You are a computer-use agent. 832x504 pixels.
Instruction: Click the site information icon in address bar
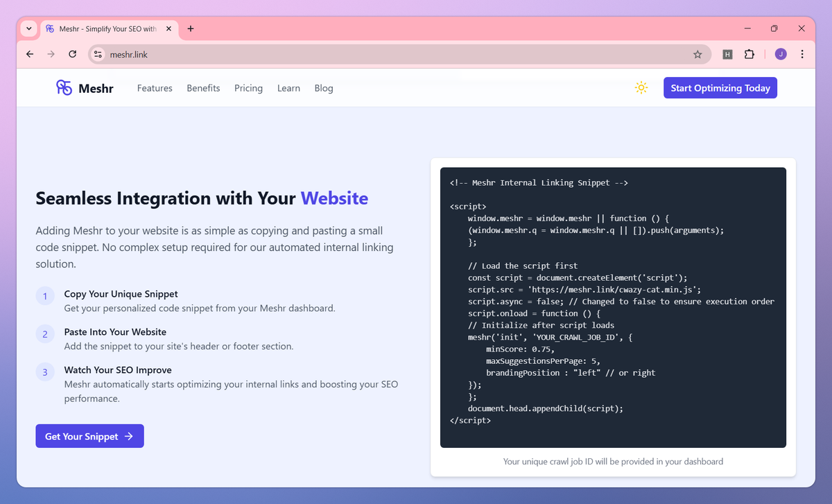point(98,54)
